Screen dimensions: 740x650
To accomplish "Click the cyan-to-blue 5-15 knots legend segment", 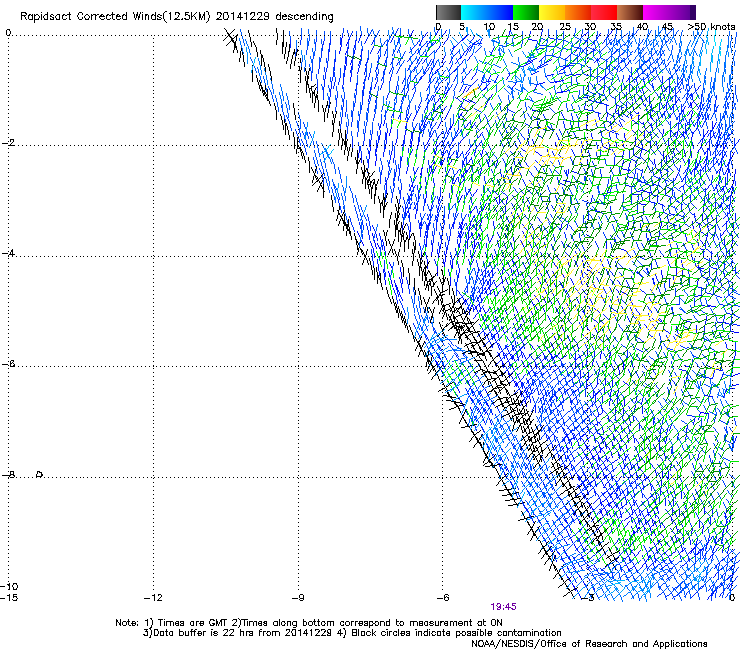I will coord(487,12).
